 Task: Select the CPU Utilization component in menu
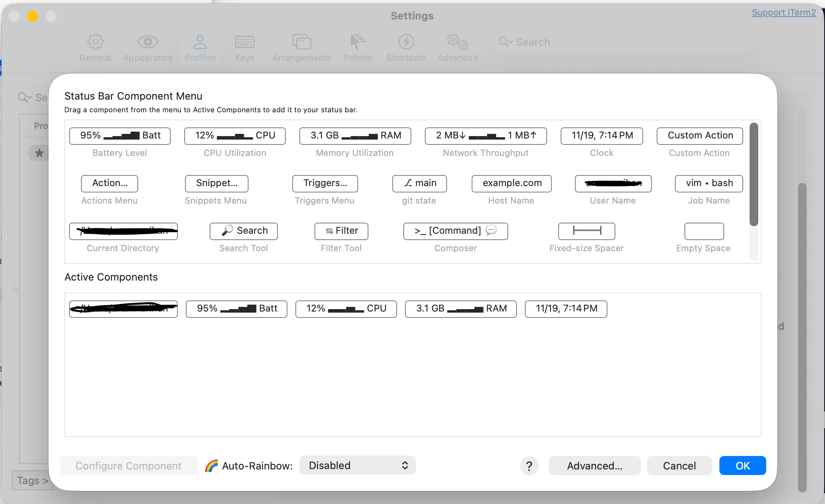click(235, 136)
